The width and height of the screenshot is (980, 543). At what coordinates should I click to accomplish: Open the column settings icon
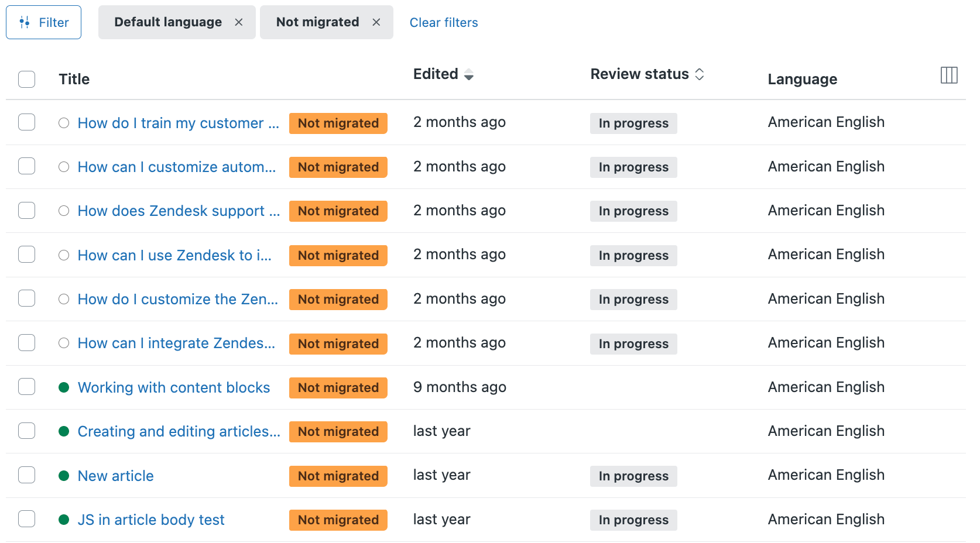(x=948, y=75)
